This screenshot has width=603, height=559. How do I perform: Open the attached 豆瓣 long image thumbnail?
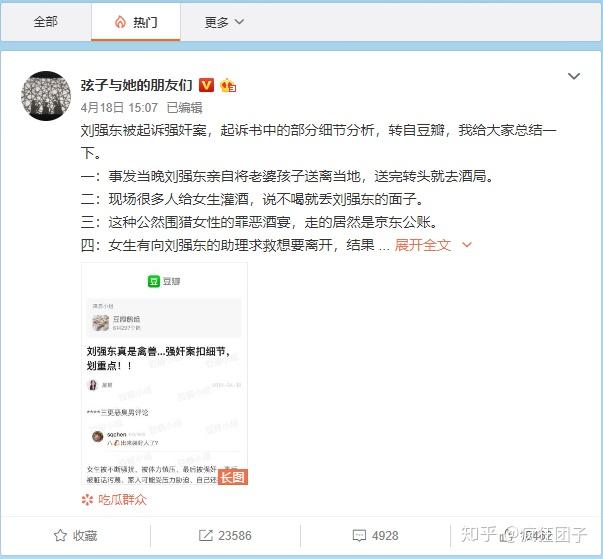[x=164, y=374]
